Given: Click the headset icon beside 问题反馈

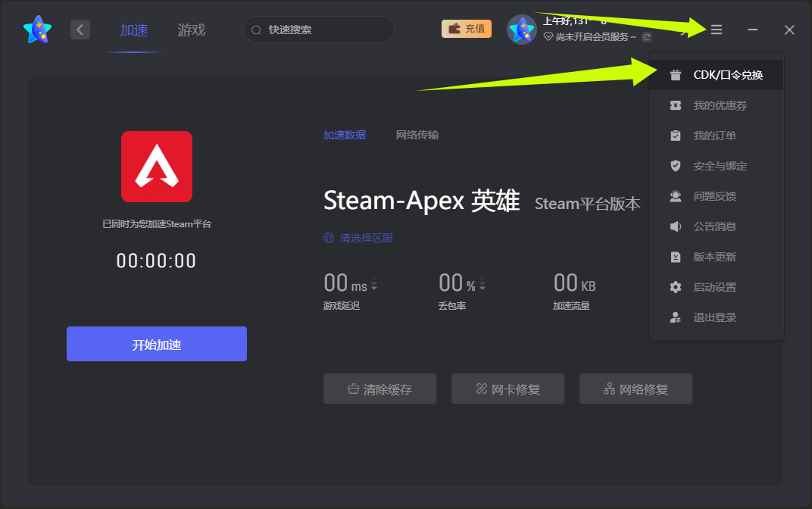Looking at the screenshot, I should [676, 196].
